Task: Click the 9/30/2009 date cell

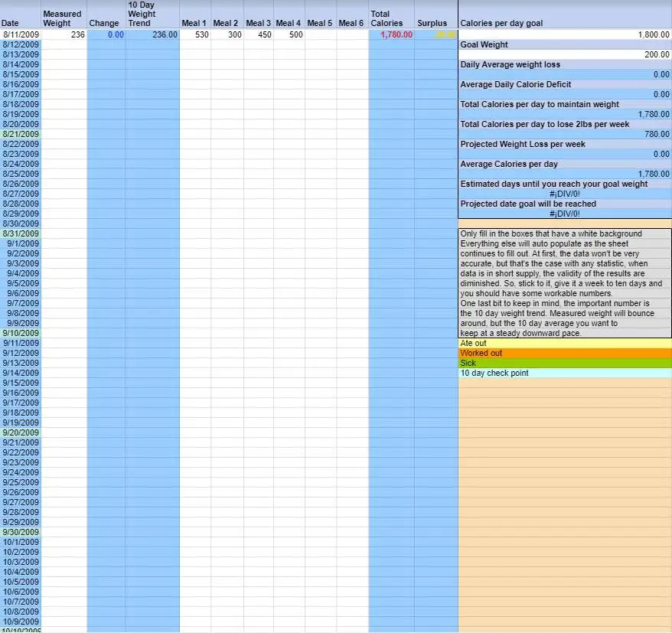Action: pyautogui.click(x=21, y=532)
